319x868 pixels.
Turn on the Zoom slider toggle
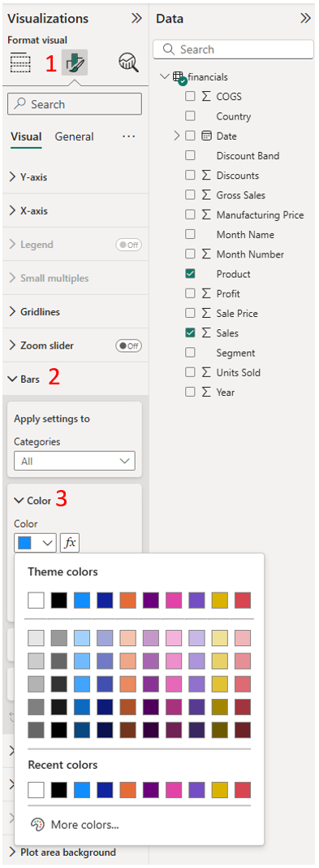128,345
